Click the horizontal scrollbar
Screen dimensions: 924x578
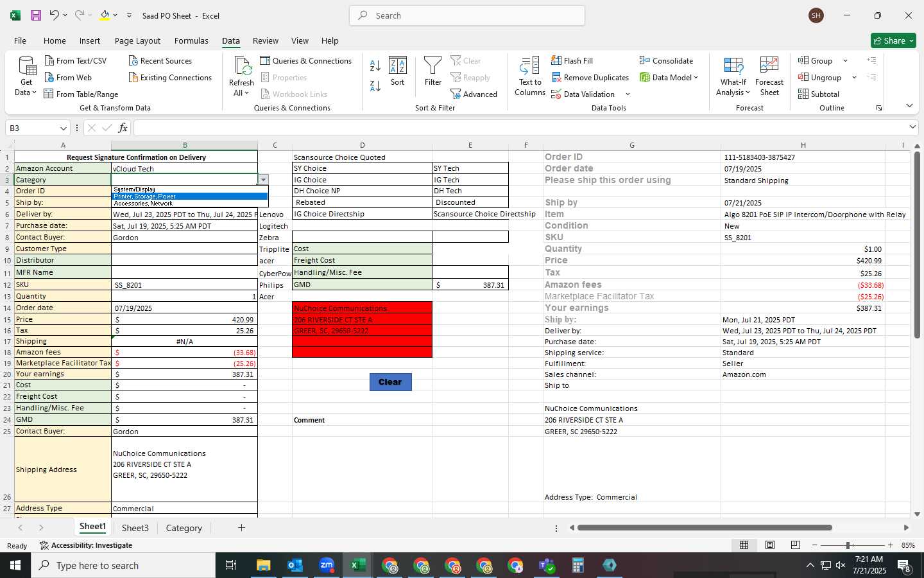point(705,528)
